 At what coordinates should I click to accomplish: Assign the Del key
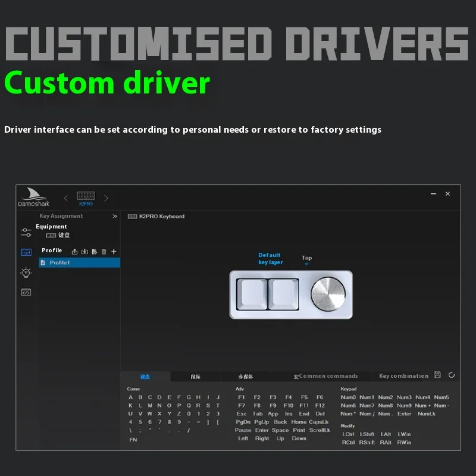(320, 414)
